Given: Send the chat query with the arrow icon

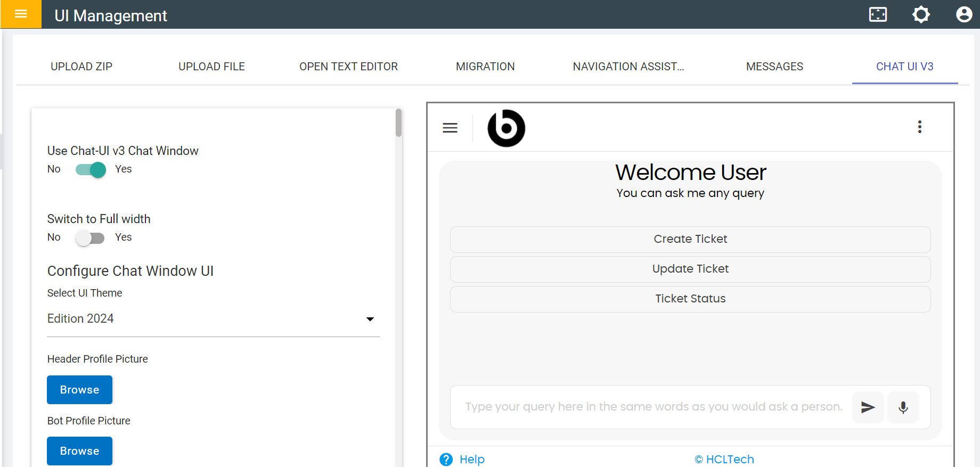Looking at the screenshot, I should click(x=868, y=407).
